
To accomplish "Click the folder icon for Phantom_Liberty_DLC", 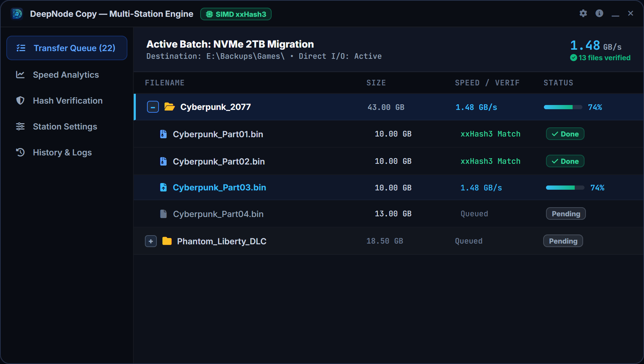I will [x=167, y=241].
